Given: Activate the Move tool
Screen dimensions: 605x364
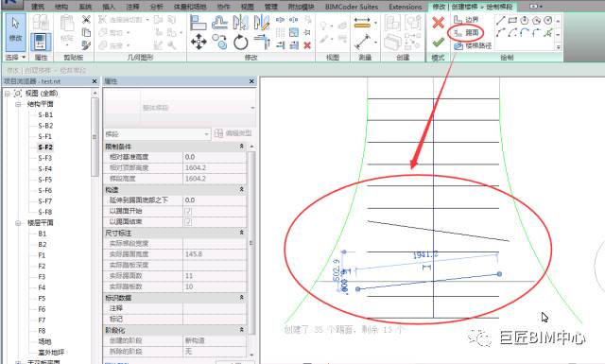Looking at the screenshot, I should pyautogui.click(x=199, y=42).
